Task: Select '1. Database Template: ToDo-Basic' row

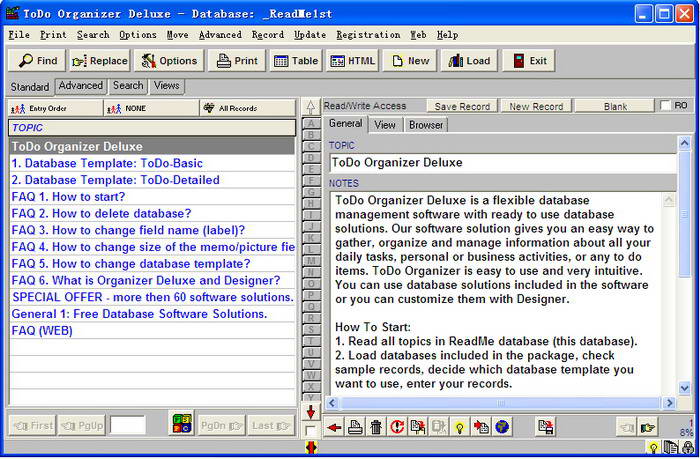Action: pos(152,163)
